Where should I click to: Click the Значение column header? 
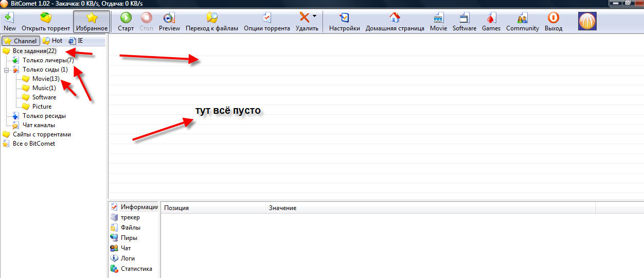431,208
